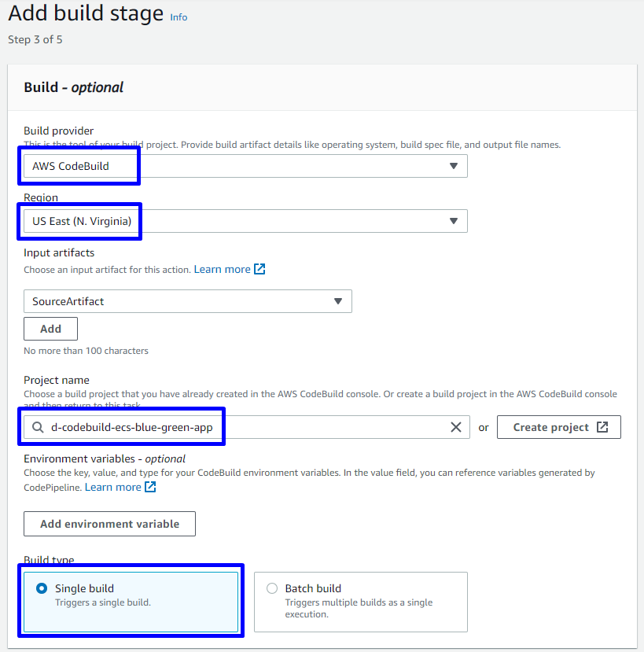Open Learn more link for environment variables
This screenshot has height=652, width=644.
point(112,487)
